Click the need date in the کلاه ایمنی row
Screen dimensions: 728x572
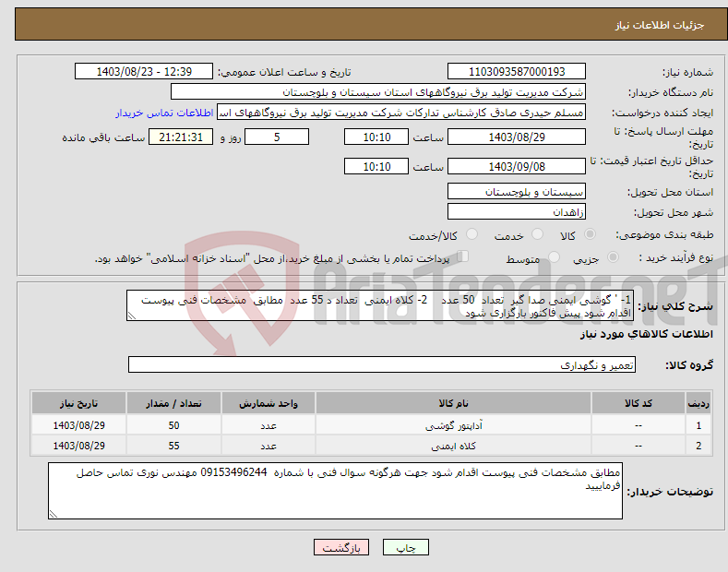click(79, 446)
